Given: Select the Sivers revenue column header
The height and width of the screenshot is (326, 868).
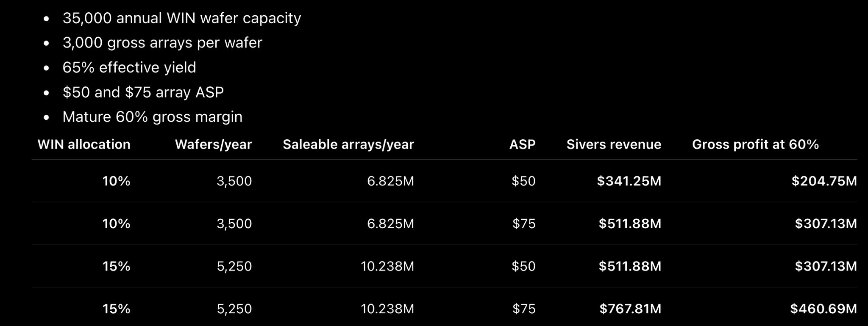Looking at the screenshot, I should 614,144.
